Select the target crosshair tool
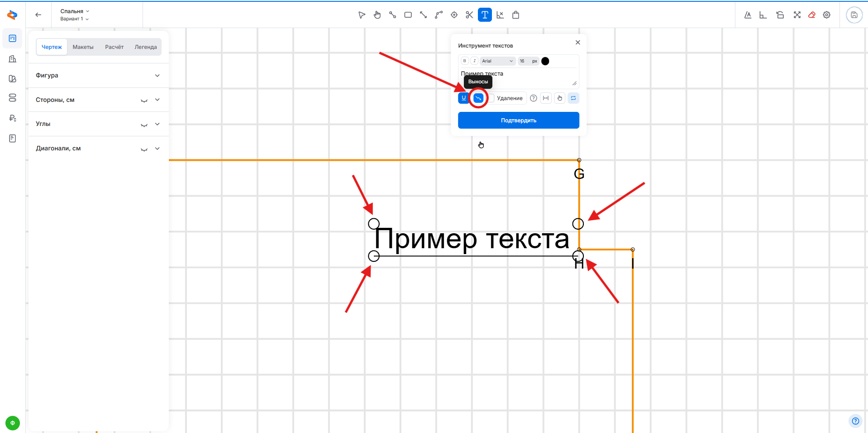The width and height of the screenshot is (868, 433). [x=454, y=15]
